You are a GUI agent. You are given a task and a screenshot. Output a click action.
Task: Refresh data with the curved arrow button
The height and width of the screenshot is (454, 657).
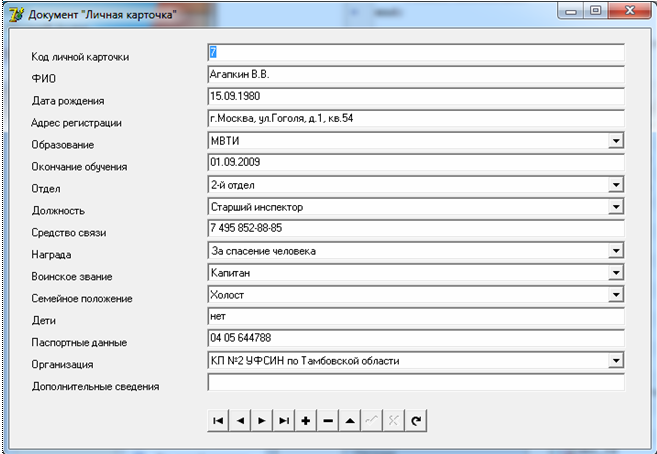click(416, 421)
